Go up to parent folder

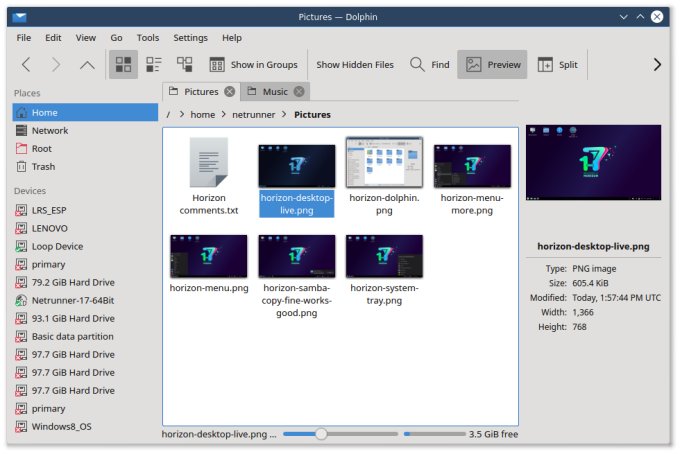click(87, 64)
